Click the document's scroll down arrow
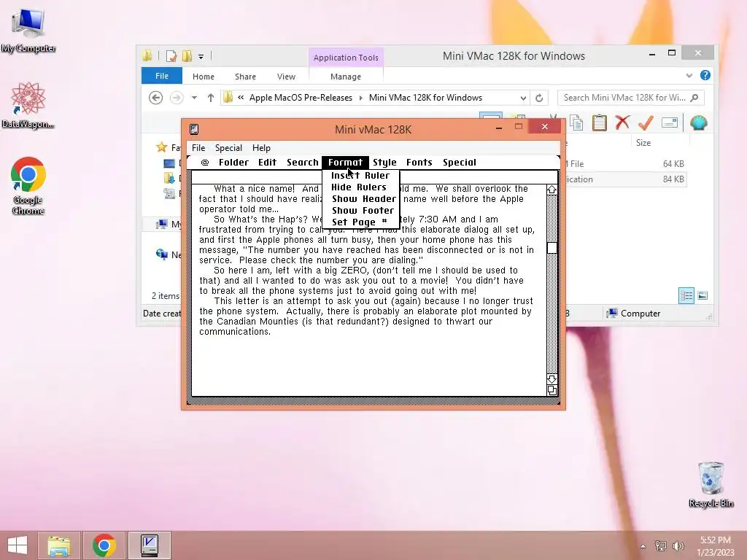The height and width of the screenshot is (560, 747). [x=551, y=379]
